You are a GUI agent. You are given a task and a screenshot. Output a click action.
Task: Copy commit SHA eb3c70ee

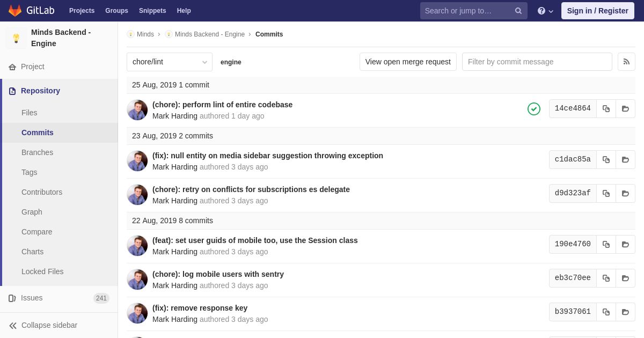coord(606,278)
